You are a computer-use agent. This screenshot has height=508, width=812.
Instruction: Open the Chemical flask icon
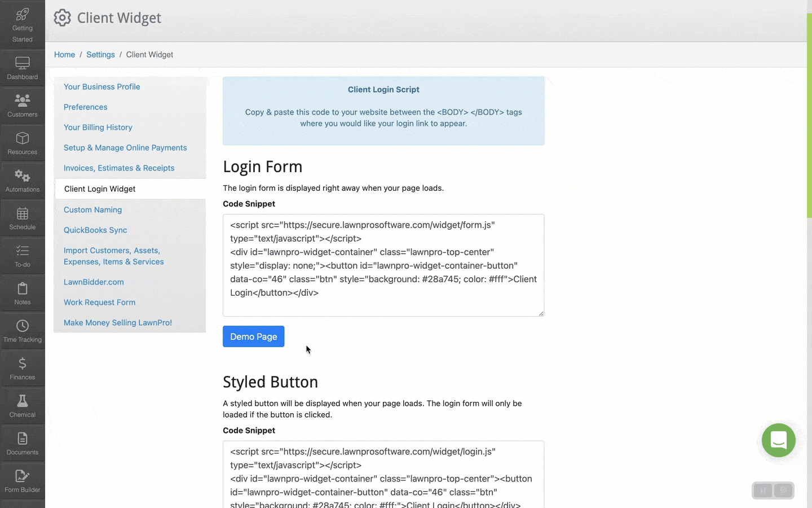point(23,401)
